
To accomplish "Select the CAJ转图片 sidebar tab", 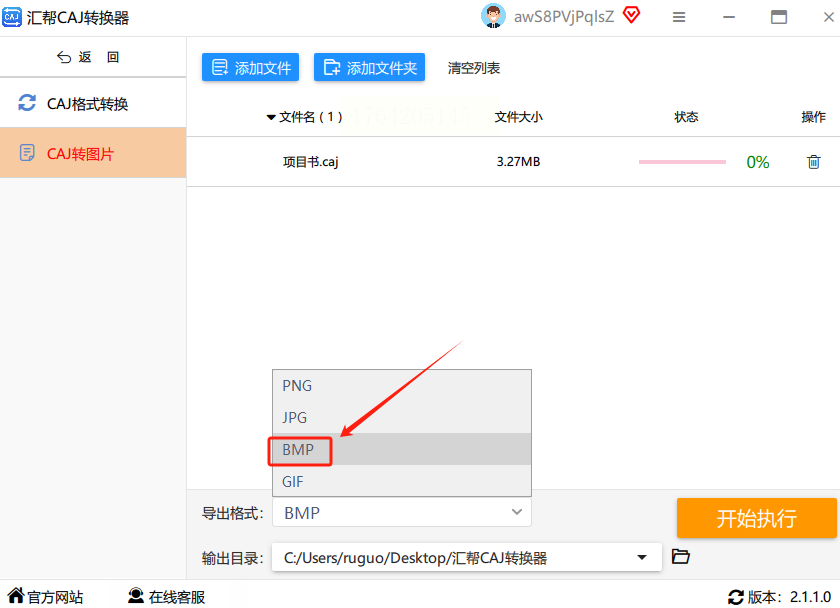I will 93,153.
